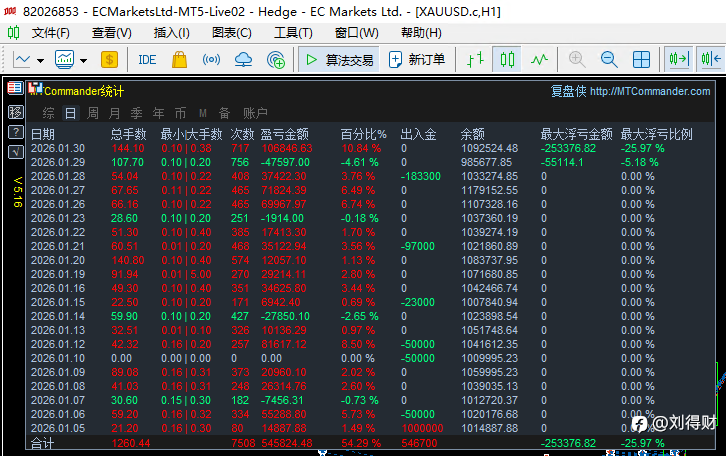Expand the chart template dropdown arrow
Screen dimensions: 726x456
(x=83, y=60)
